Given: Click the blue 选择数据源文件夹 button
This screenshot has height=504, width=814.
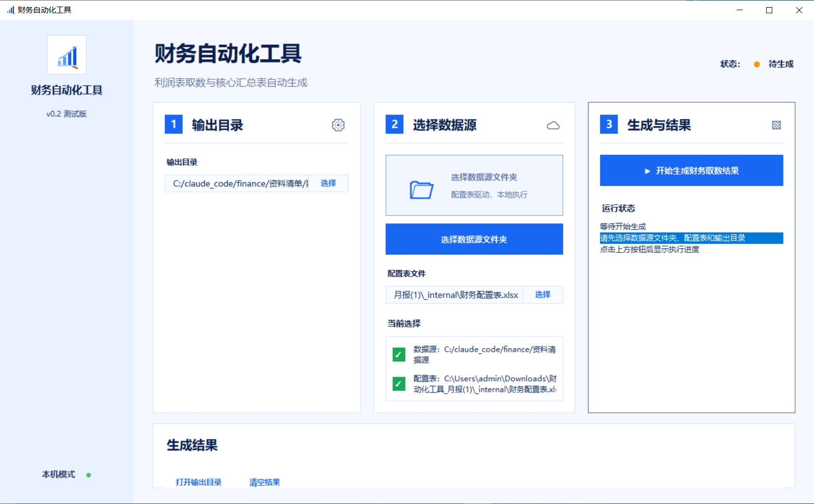Looking at the screenshot, I should click(x=474, y=239).
